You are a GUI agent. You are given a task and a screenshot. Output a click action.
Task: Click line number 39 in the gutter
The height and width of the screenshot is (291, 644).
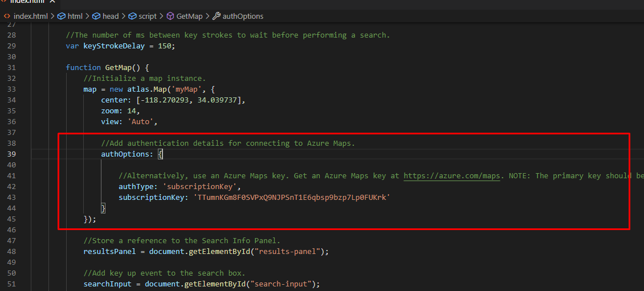pyautogui.click(x=11, y=154)
